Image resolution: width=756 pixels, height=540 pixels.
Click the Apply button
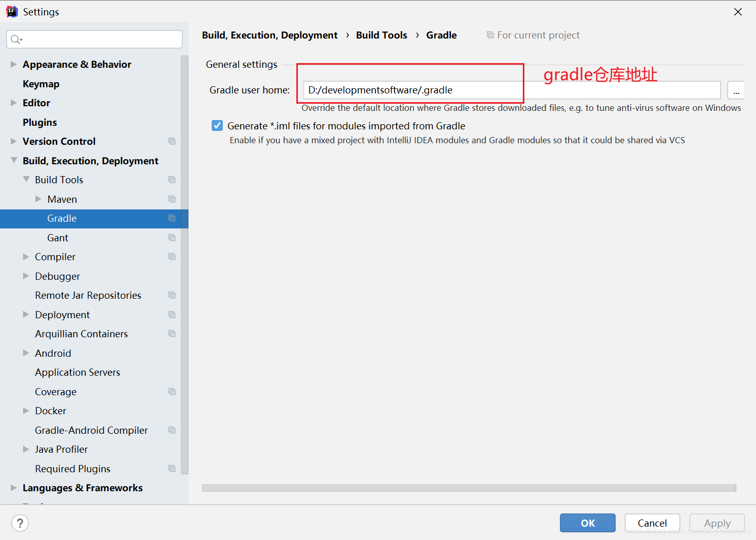pyautogui.click(x=717, y=523)
